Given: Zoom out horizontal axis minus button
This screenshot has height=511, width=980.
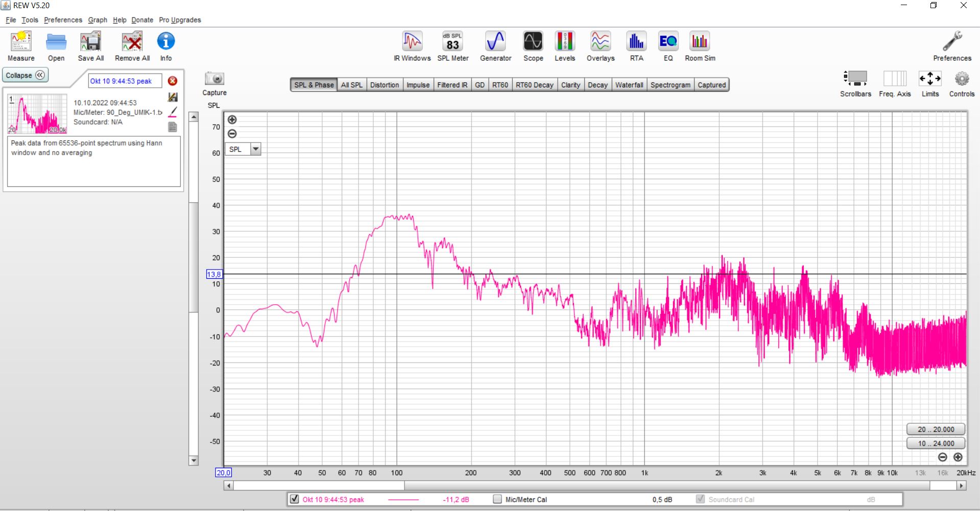Looking at the screenshot, I should point(943,457).
